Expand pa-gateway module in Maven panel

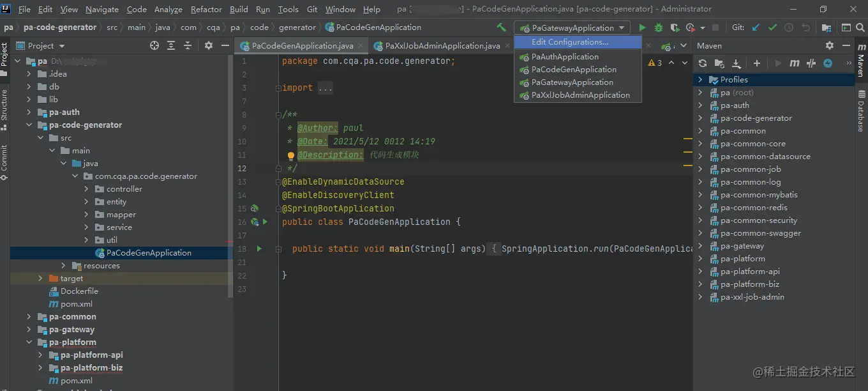coord(700,246)
